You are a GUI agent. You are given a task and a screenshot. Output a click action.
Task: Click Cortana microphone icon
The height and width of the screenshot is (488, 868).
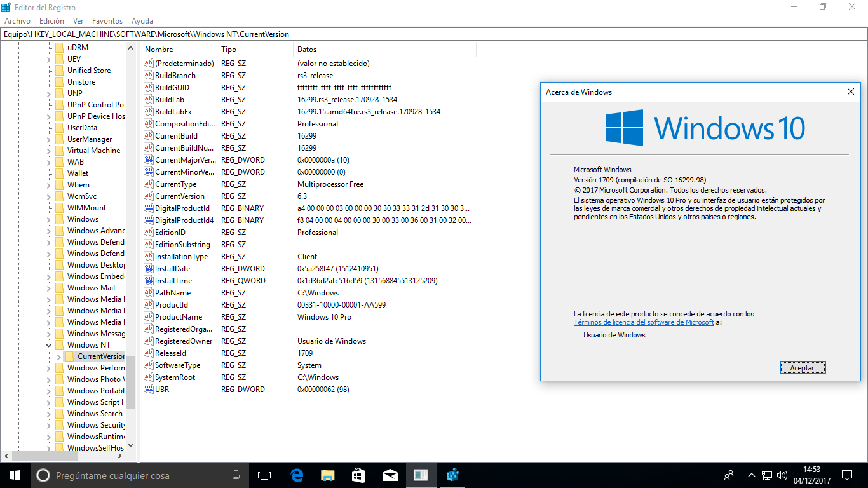[x=236, y=475]
